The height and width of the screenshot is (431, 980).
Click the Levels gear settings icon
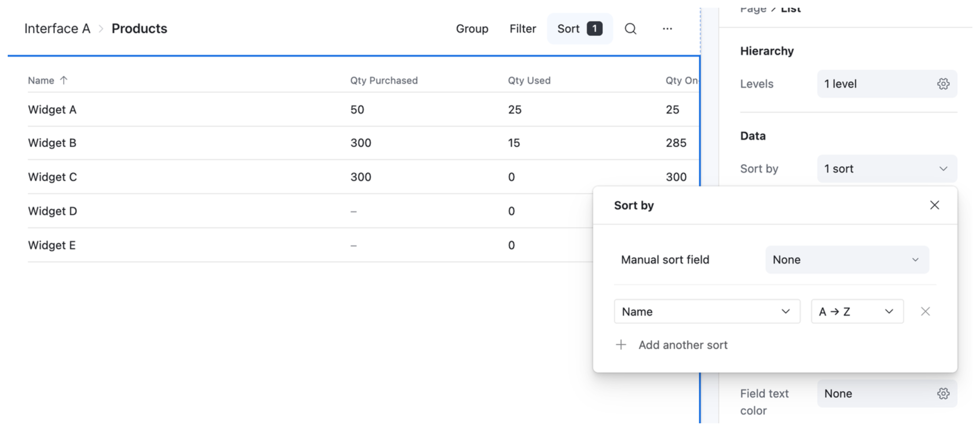click(943, 84)
